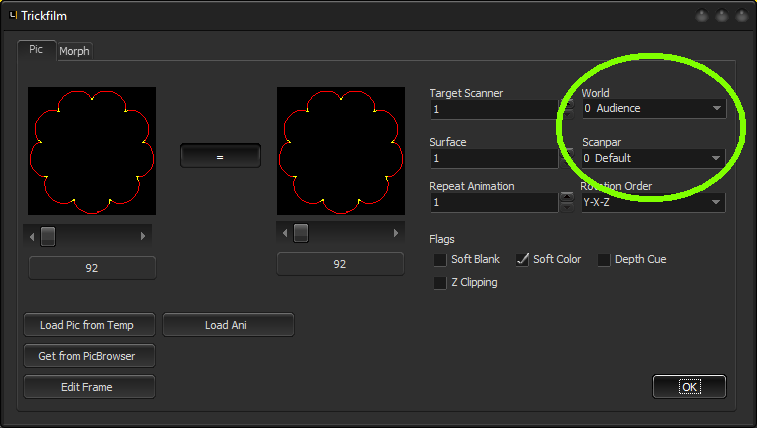Viewport: 757px width, 428px height.
Task: Select the Pic tab
Action: [x=36, y=49]
